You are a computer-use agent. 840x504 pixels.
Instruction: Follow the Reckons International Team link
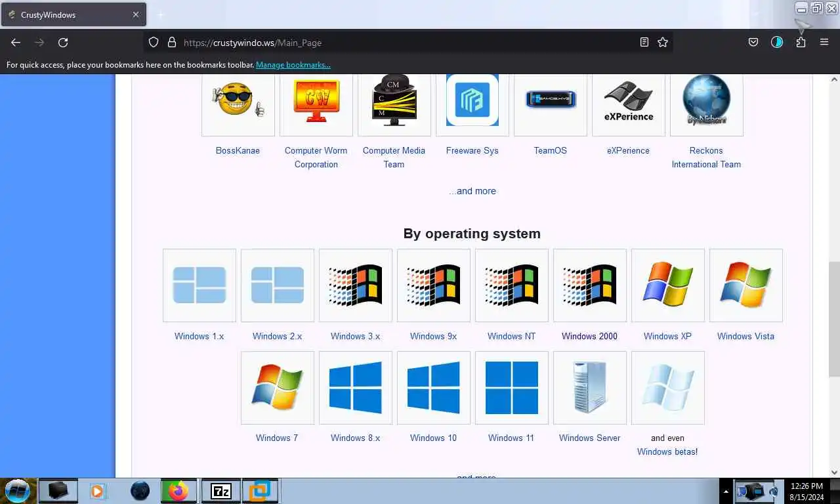point(706,157)
